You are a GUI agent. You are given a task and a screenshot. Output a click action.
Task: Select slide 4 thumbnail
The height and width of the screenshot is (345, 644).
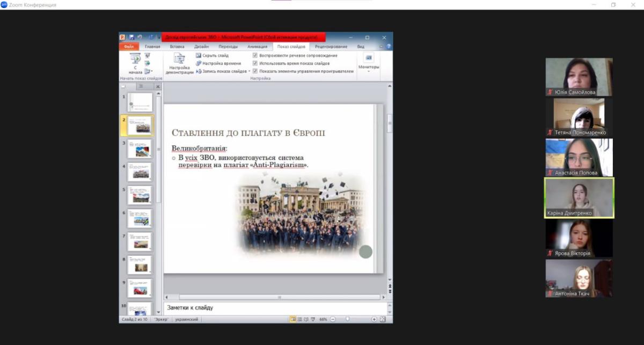[140, 172]
